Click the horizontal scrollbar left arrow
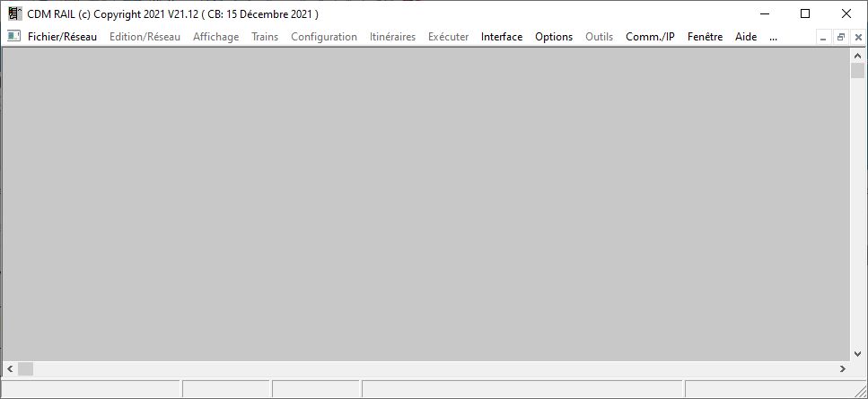This screenshot has width=868, height=399. coord(10,368)
